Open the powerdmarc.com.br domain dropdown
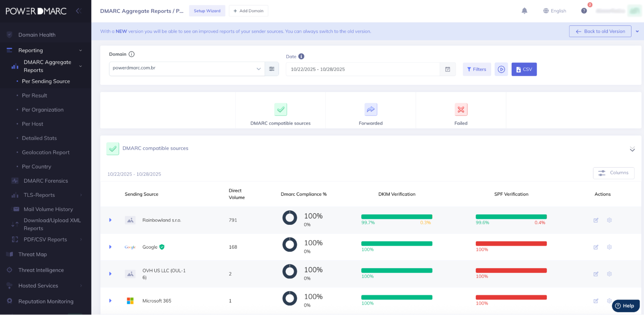This screenshot has width=644, height=315. tap(187, 69)
